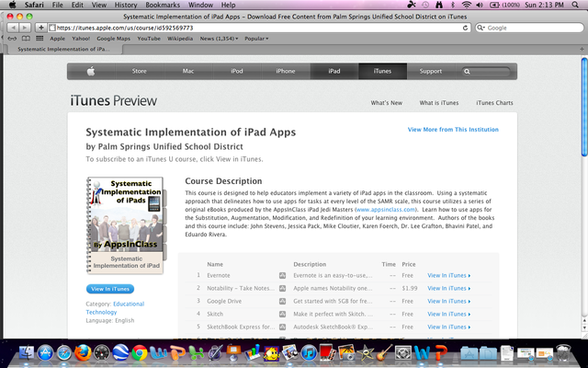Open Top Sites grid icon

click(40, 39)
